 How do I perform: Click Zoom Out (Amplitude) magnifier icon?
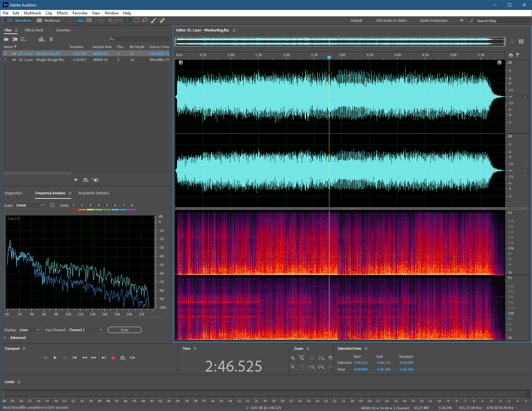pyautogui.click(x=293, y=367)
